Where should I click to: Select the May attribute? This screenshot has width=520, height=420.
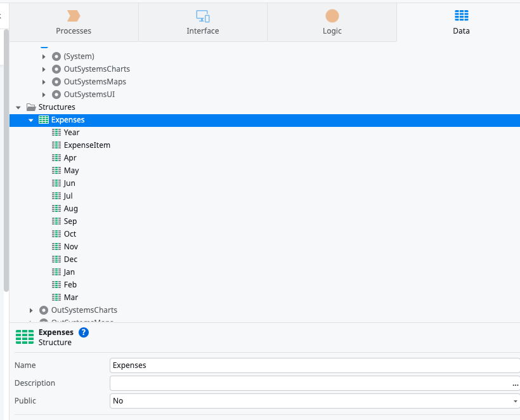point(71,171)
